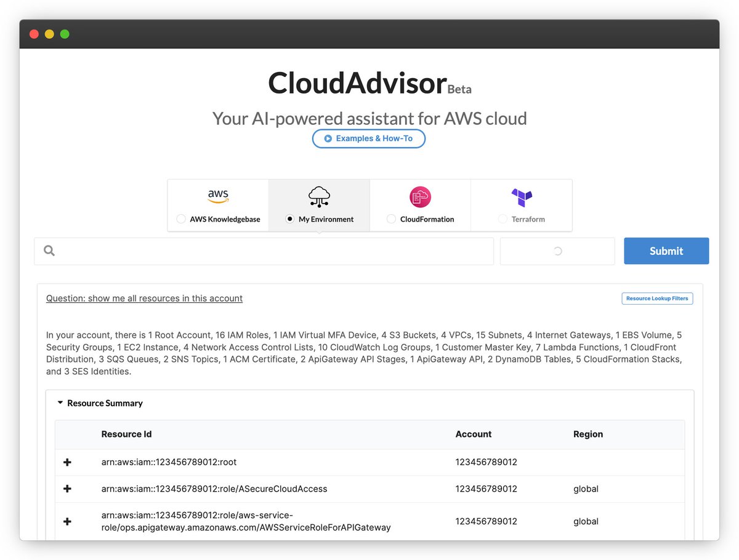The width and height of the screenshot is (739, 560).
Task: Switch to the My Environment tab
Action: point(318,205)
